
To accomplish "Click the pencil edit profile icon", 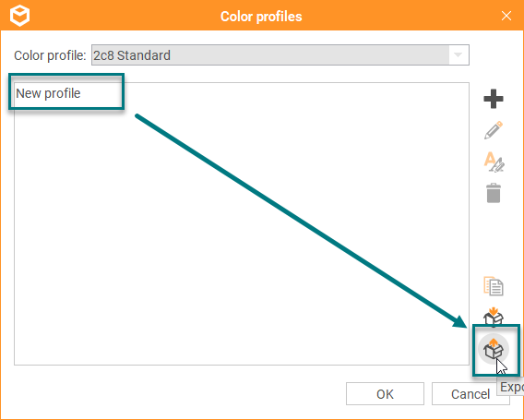I will pos(494,130).
